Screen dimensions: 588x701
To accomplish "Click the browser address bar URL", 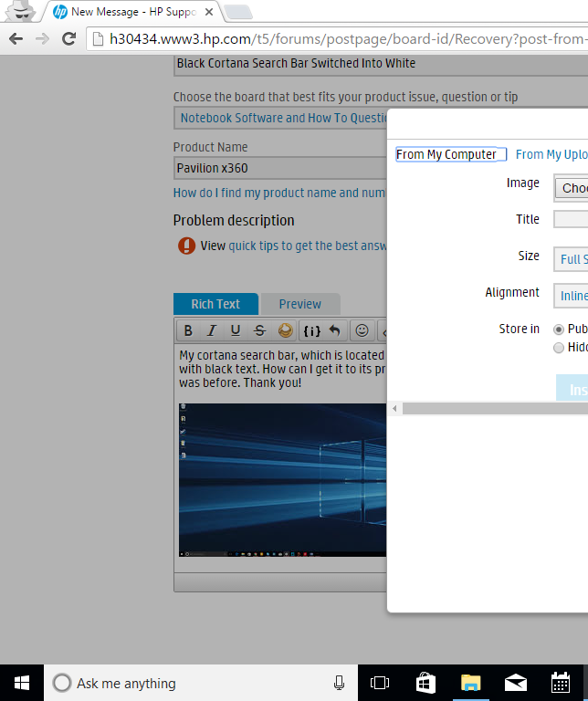I will (x=349, y=39).
